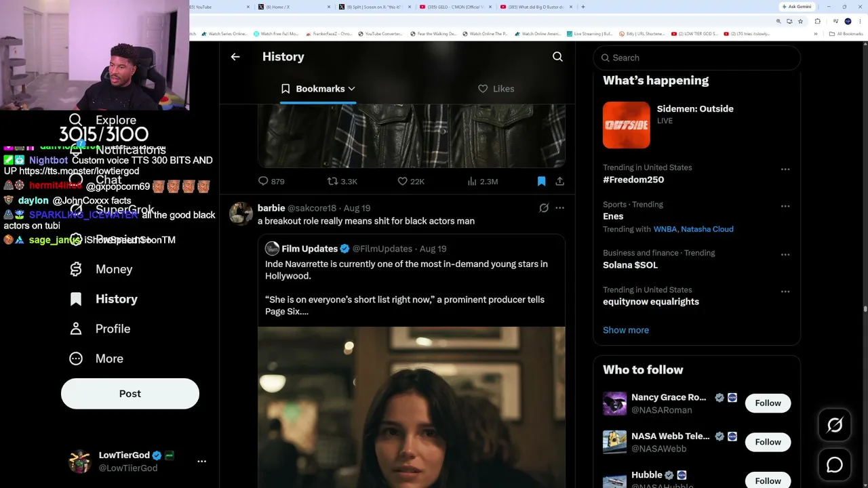The width and height of the screenshot is (868, 488).
Task: Expand the Bookmarks dropdown chevron
Action: (x=351, y=89)
